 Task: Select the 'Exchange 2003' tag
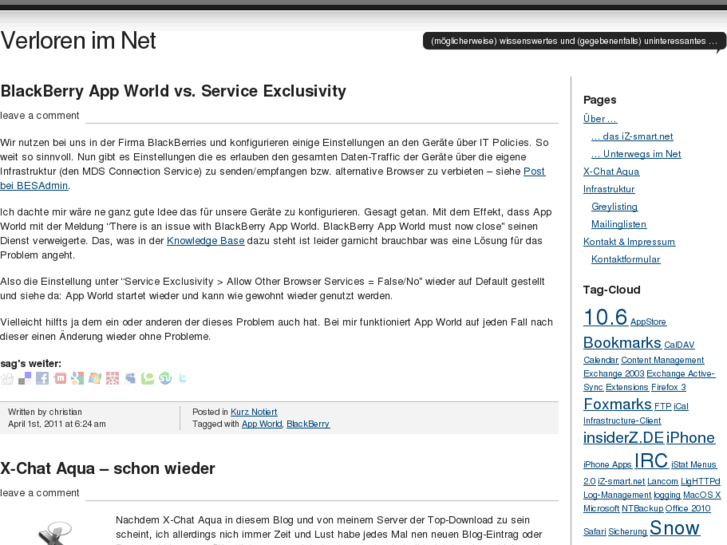click(614, 374)
